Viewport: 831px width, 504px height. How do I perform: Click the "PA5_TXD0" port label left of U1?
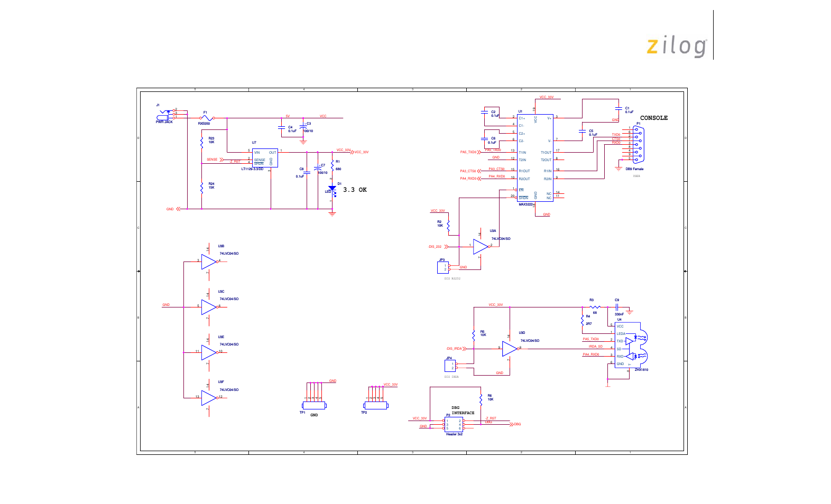tap(468, 152)
